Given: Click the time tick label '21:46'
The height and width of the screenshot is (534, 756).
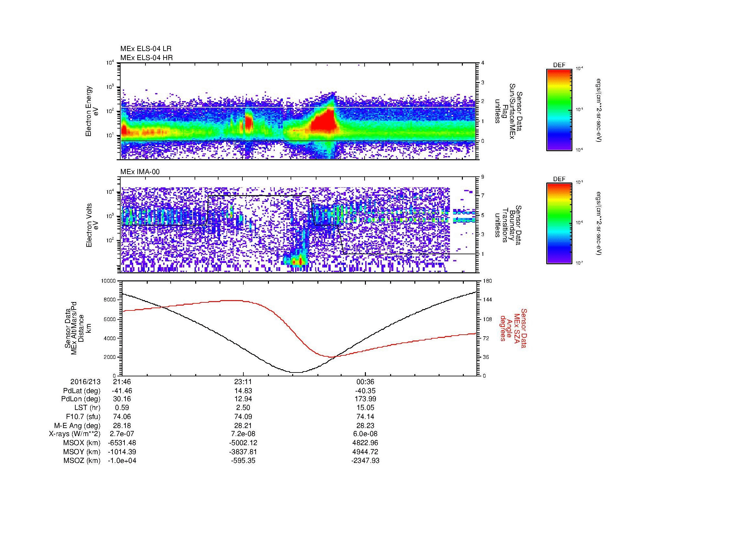Looking at the screenshot, I should [x=122, y=382].
